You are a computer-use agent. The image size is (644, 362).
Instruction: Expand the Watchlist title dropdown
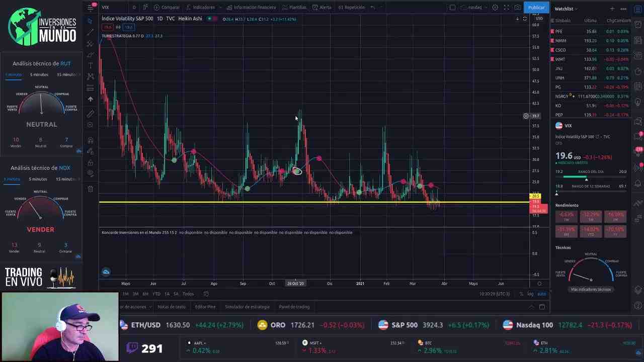[x=566, y=9]
